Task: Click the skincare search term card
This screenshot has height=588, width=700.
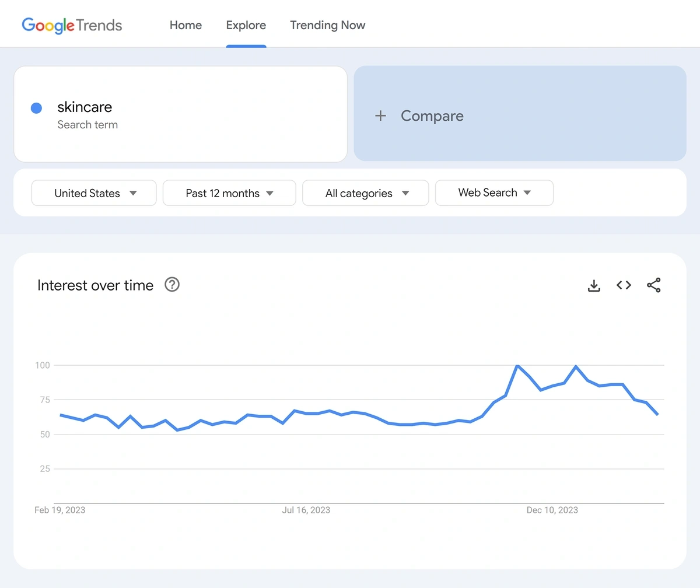Action: (181, 114)
